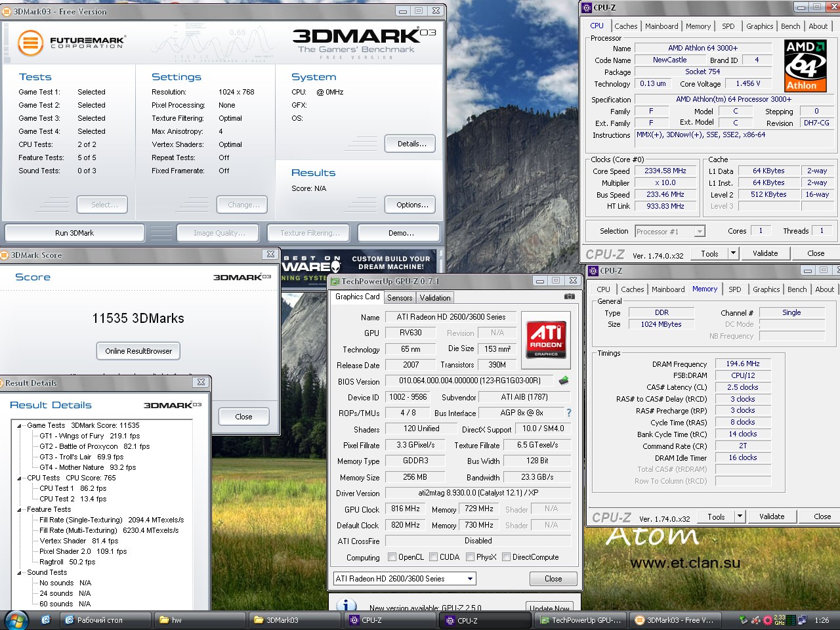The image size is (840, 630).
Task: Click the 3DMark03 window title bar icon
Action: [6, 11]
